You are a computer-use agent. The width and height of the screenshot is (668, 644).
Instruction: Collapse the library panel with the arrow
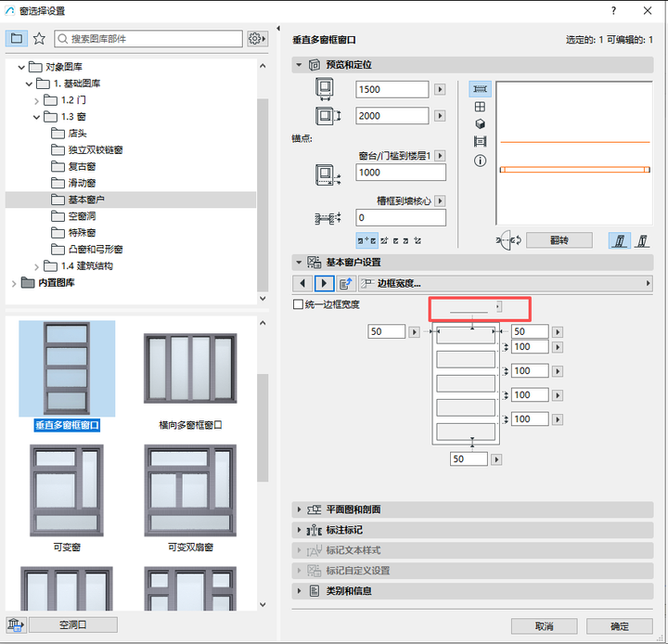click(x=278, y=29)
